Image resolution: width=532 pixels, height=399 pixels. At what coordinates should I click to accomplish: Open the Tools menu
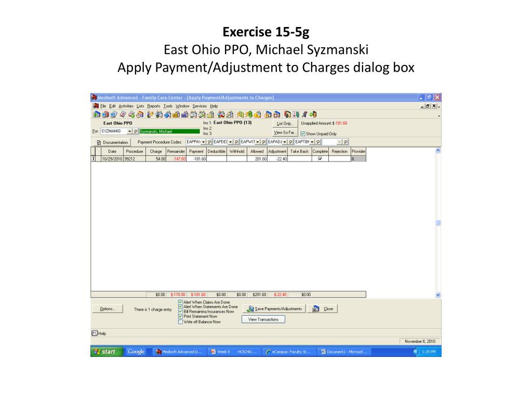click(x=168, y=106)
